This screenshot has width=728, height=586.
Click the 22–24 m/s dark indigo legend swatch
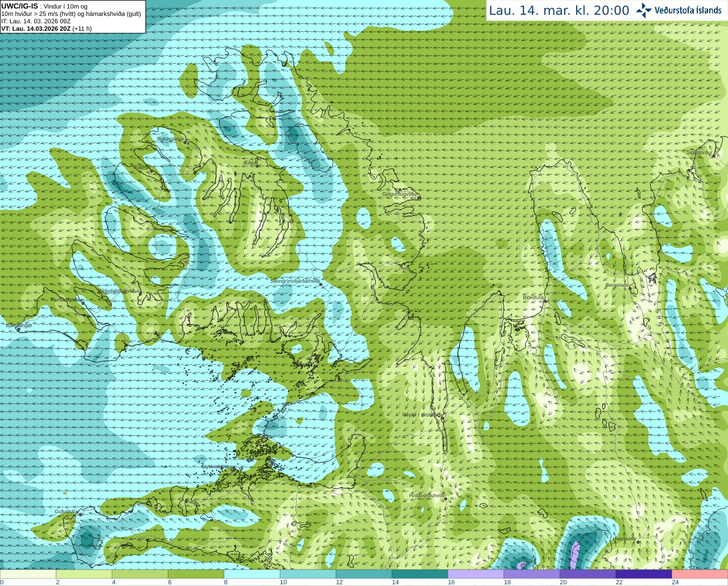coord(644,574)
